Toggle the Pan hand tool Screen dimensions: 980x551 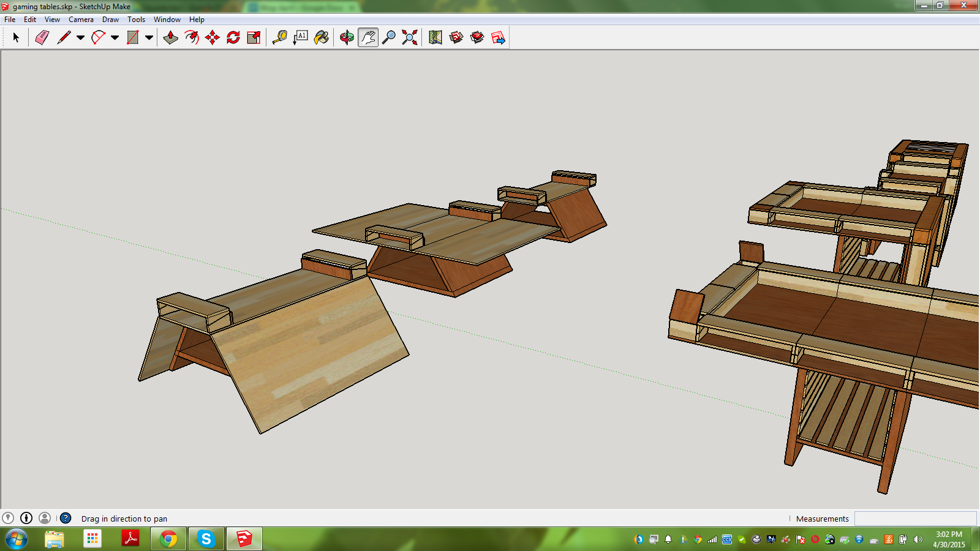[x=367, y=38]
